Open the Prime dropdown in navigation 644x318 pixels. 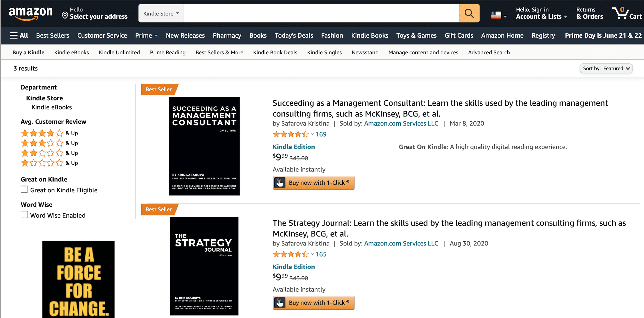coord(146,35)
